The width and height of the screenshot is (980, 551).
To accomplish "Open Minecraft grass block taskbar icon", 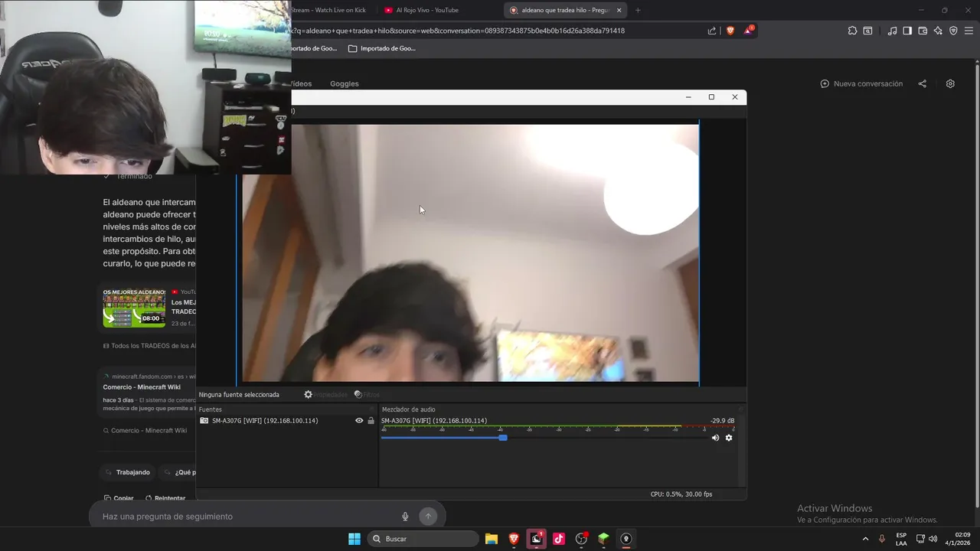I will click(x=603, y=539).
